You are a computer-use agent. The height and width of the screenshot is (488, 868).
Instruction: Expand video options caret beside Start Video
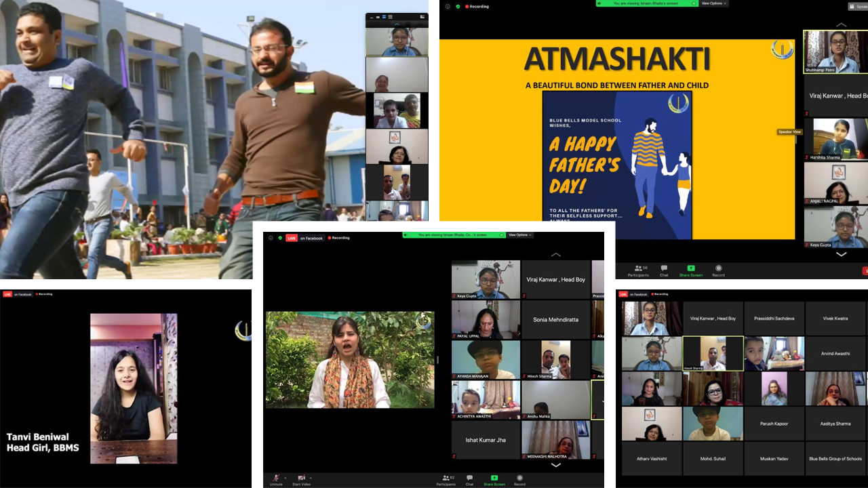(311, 478)
